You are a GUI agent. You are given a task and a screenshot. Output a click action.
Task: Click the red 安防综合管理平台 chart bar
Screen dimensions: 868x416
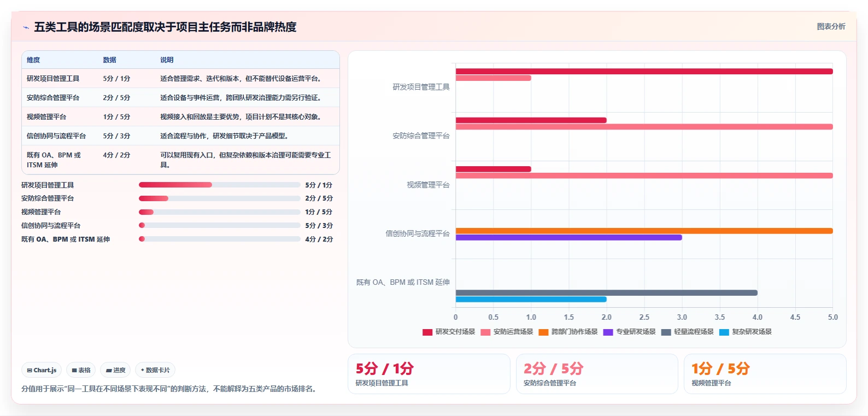[531, 120]
